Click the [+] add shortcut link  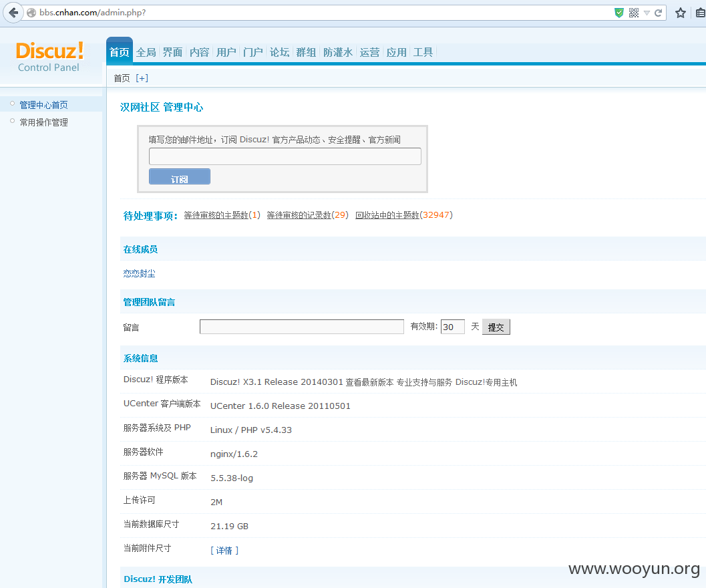tap(142, 78)
